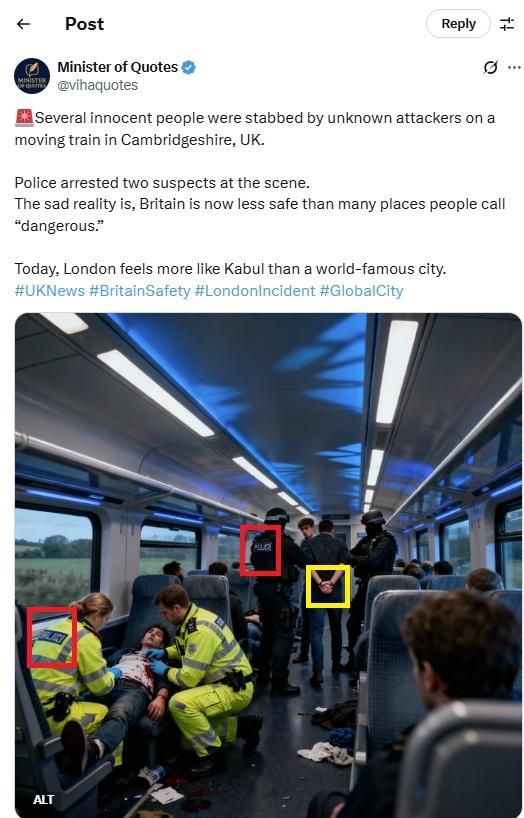Viewport: 524px width, 818px height.
Task: Click the blue verified badge
Action: pyautogui.click(x=188, y=67)
